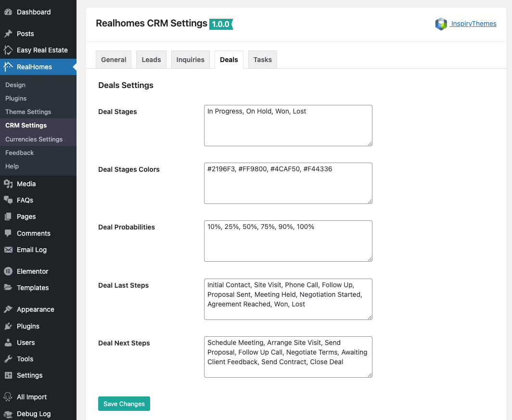Click into the Deal Stages text area
This screenshot has width=512, height=420.
(x=288, y=126)
